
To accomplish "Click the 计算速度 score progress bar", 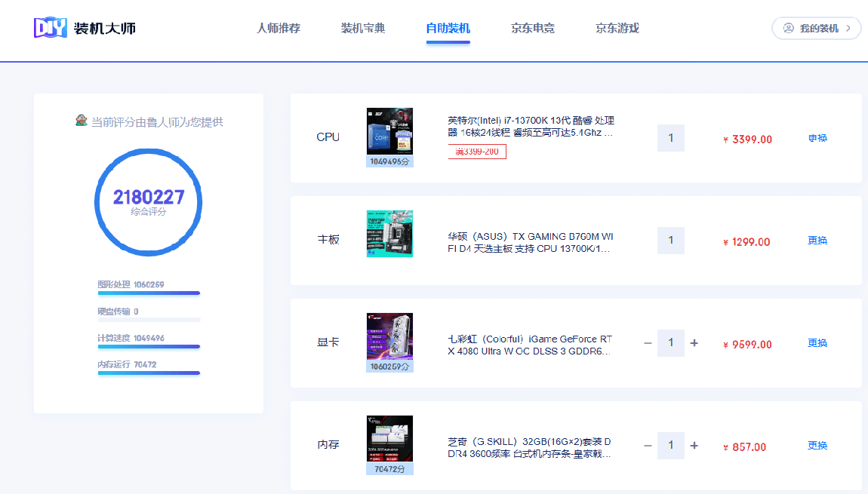I will tap(149, 346).
